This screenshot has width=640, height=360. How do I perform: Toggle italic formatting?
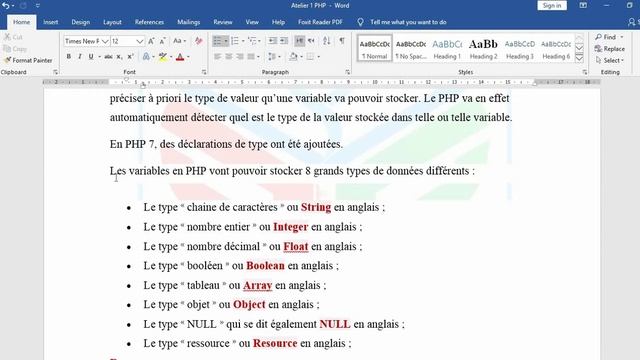click(x=80, y=57)
